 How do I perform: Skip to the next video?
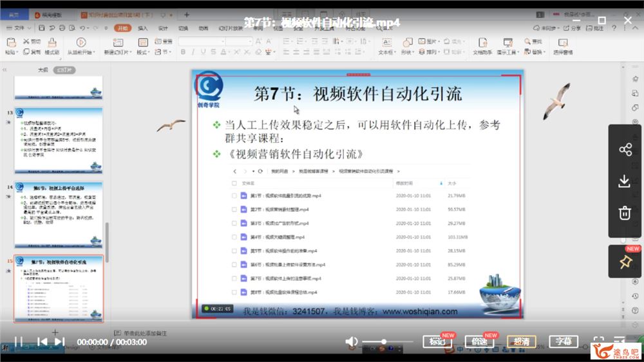59,341
